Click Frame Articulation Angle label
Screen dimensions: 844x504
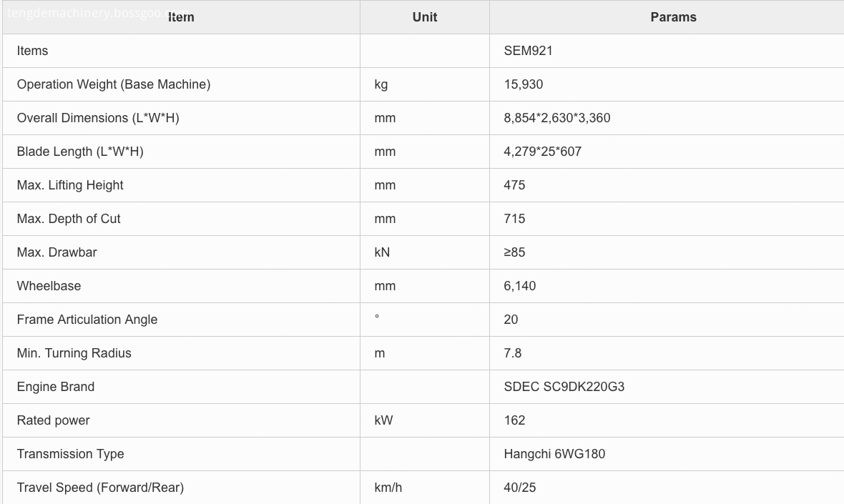pos(87,320)
